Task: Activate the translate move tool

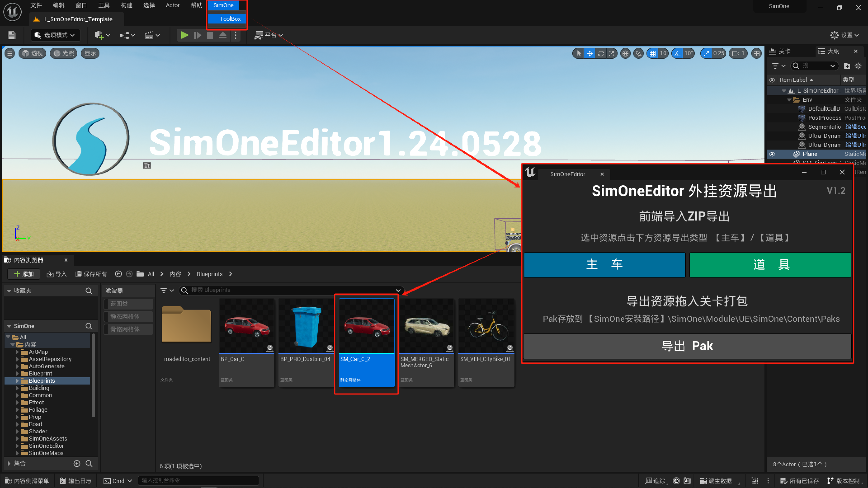Action: point(590,53)
